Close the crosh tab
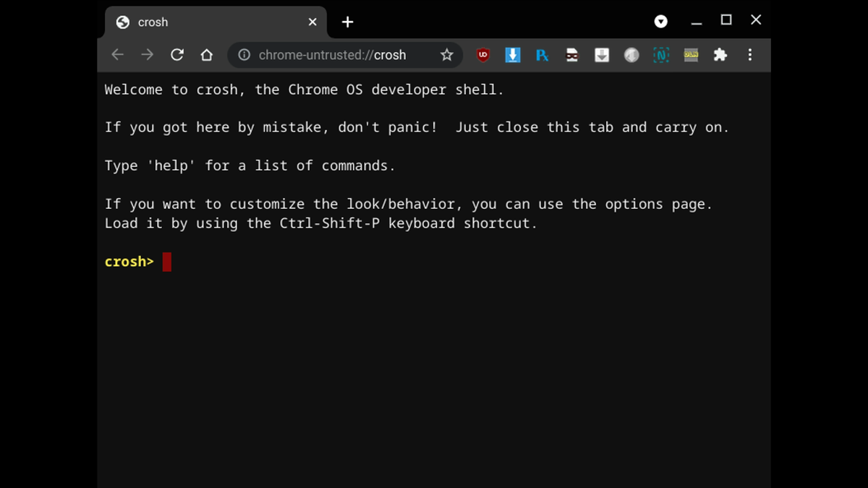The height and width of the screenshot is (488, 868). 312,22
